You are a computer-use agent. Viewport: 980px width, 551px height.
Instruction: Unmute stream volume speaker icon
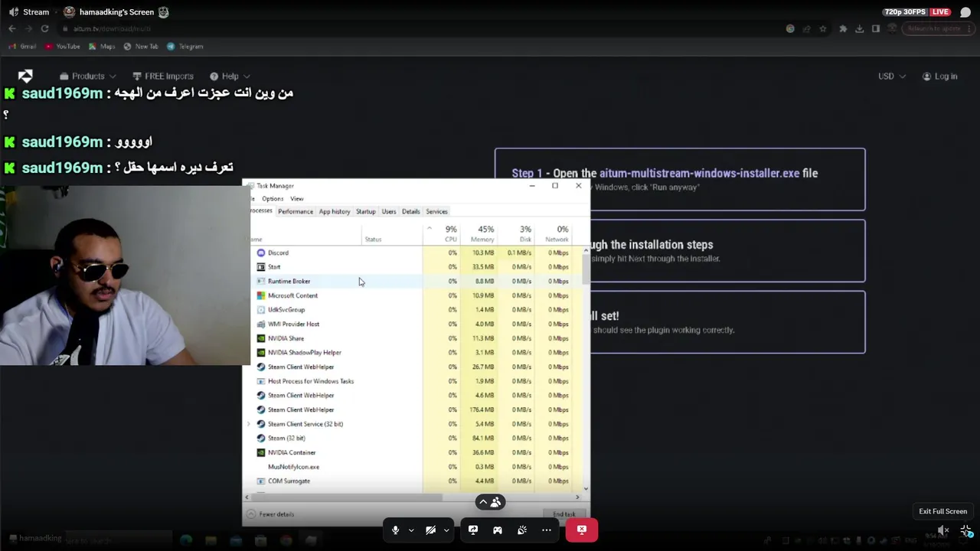(943, 530)
